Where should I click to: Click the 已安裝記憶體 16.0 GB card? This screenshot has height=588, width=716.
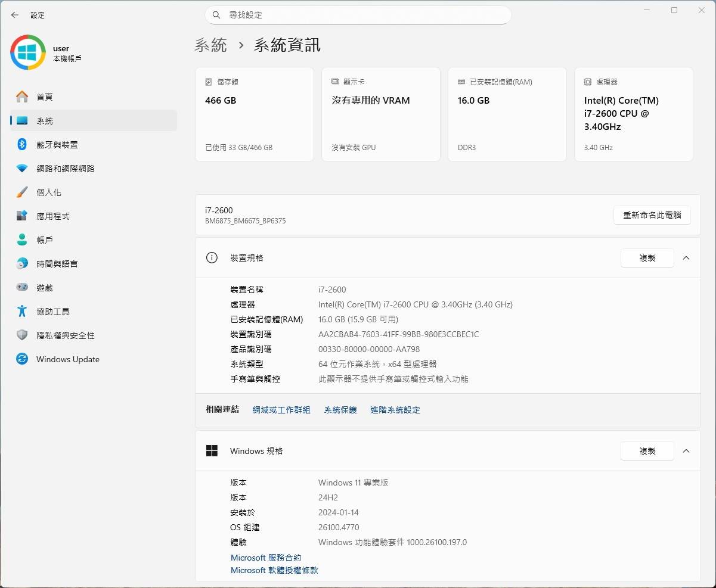(507, 114)
